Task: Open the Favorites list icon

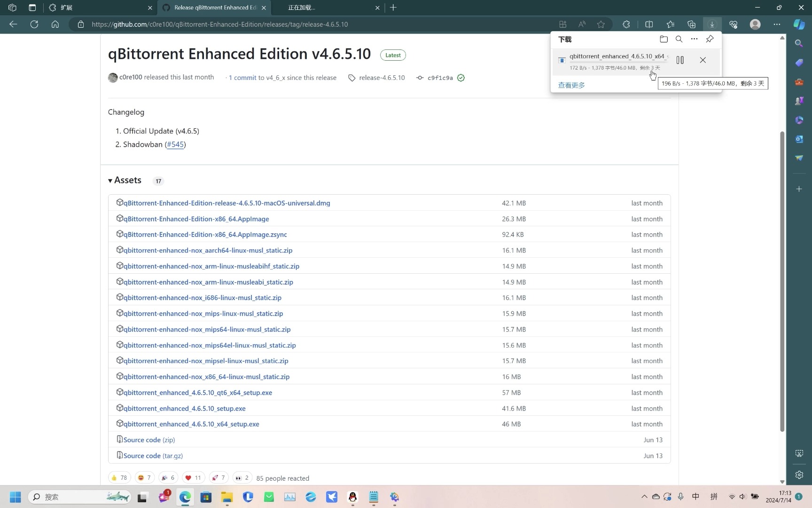Action: coord(670,24)
